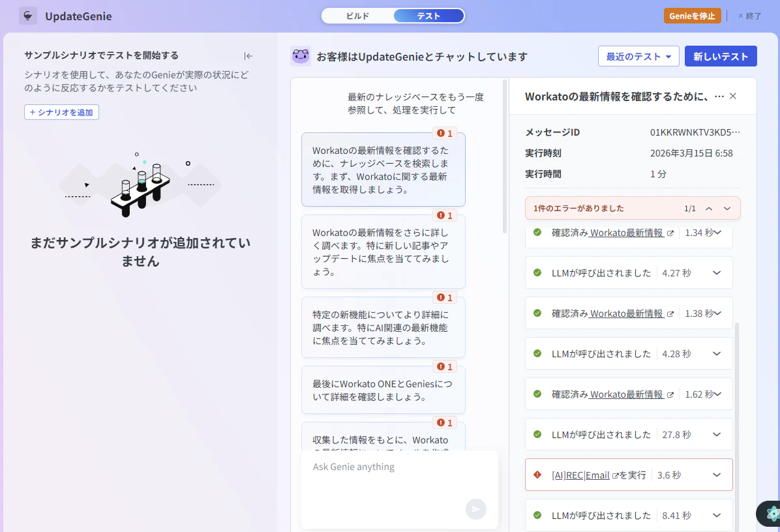
Task: Click the + シナリオを追加 button
Action: pos(62,112)
